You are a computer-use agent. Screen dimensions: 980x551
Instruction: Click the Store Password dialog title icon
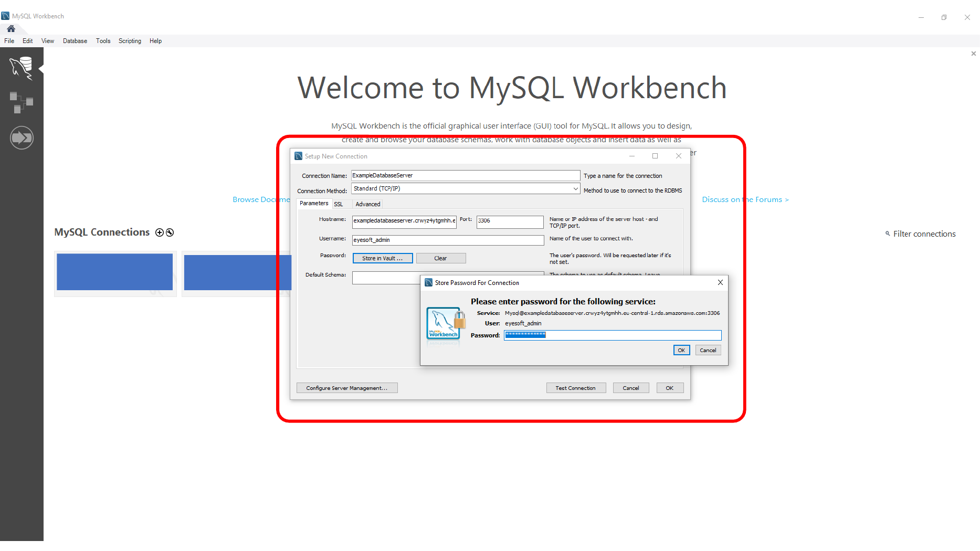coord(428,282)
